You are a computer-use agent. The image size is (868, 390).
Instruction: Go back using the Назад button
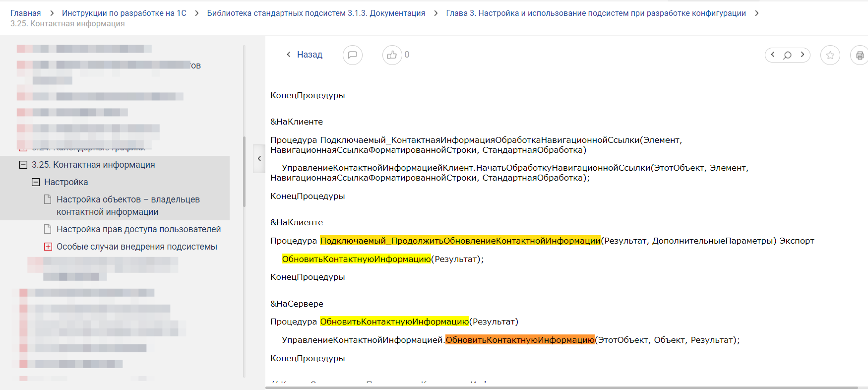[305, 55]
